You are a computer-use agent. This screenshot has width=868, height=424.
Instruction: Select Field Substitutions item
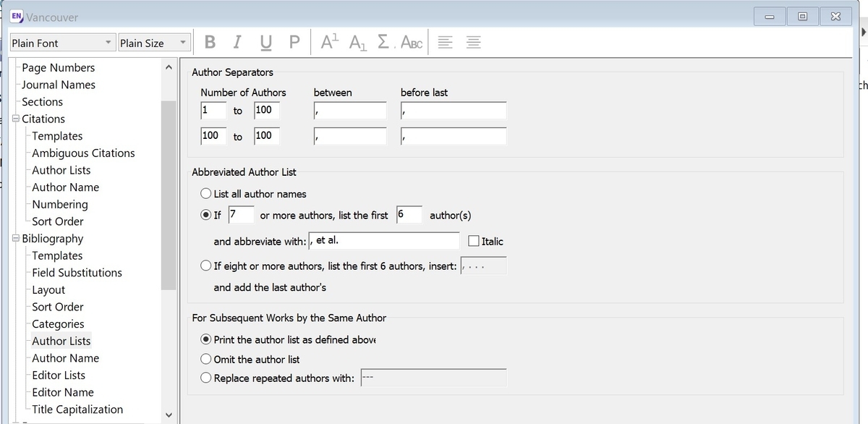click(77, 273)
